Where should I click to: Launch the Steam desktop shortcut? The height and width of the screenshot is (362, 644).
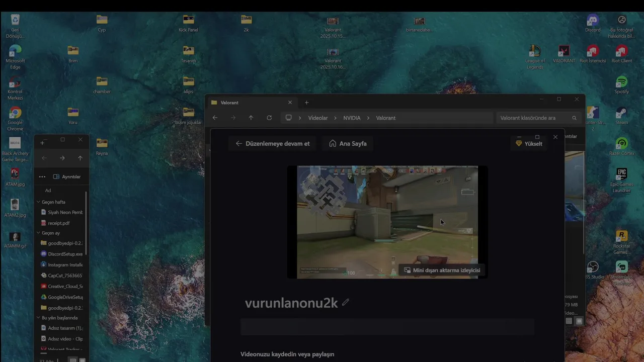622,115
